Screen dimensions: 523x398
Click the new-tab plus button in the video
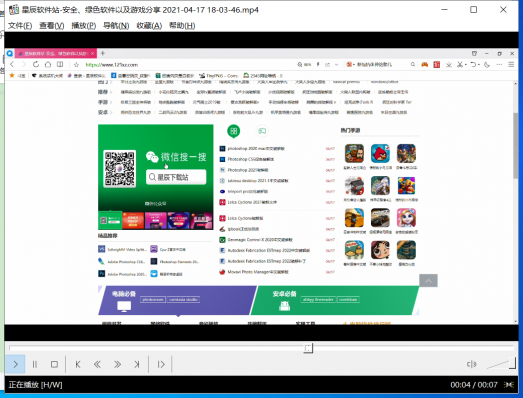pos(103,53)
